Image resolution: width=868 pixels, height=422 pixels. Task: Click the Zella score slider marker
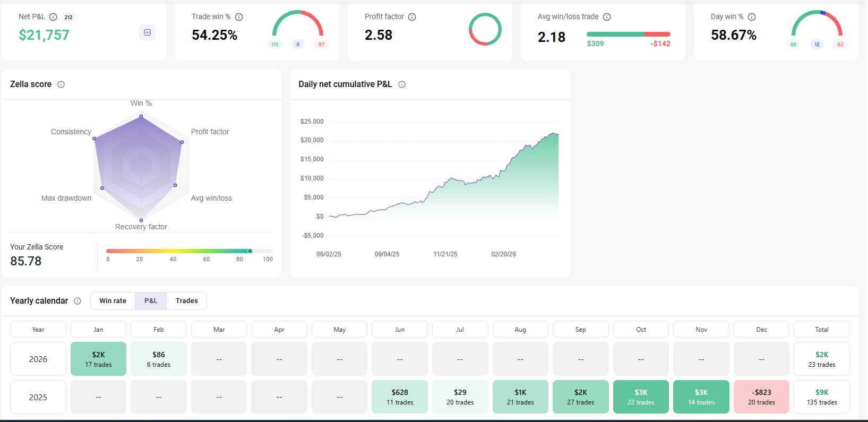250,251
